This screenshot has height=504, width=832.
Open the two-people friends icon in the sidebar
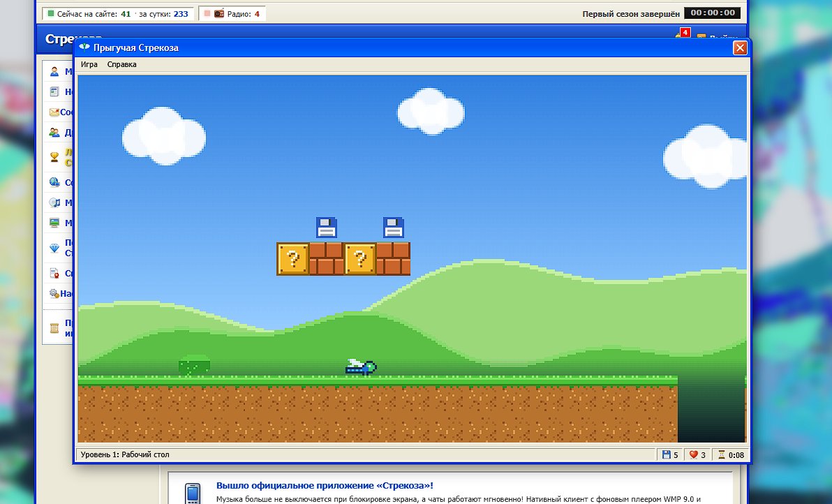click(54, 132)
